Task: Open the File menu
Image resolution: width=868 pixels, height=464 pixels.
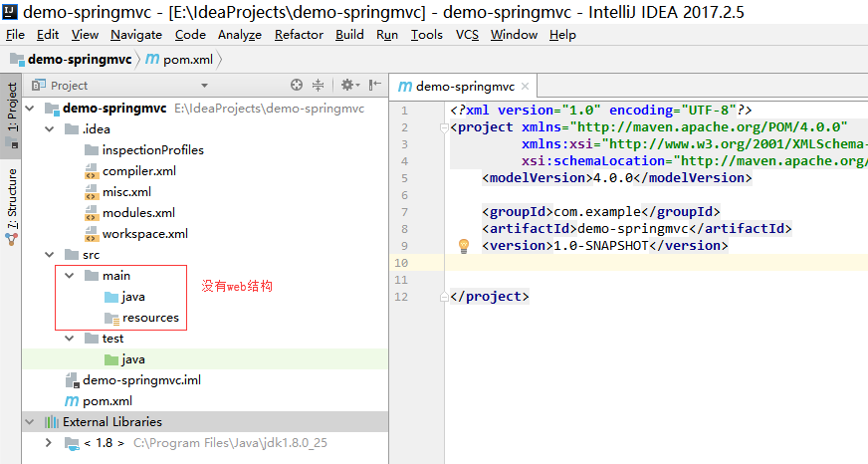Action: 16,35
